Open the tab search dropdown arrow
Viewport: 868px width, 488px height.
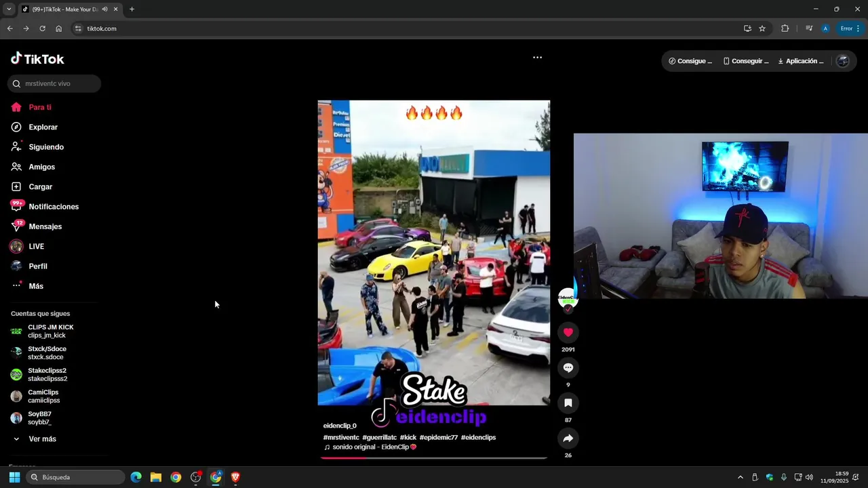click(x=9, y=9)
